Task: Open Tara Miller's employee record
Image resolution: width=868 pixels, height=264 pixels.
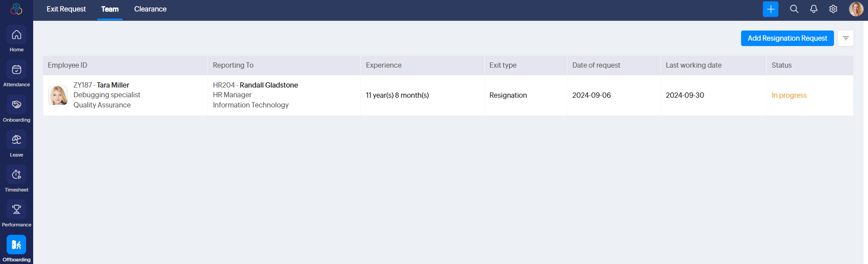Action: tap(113, 85)
